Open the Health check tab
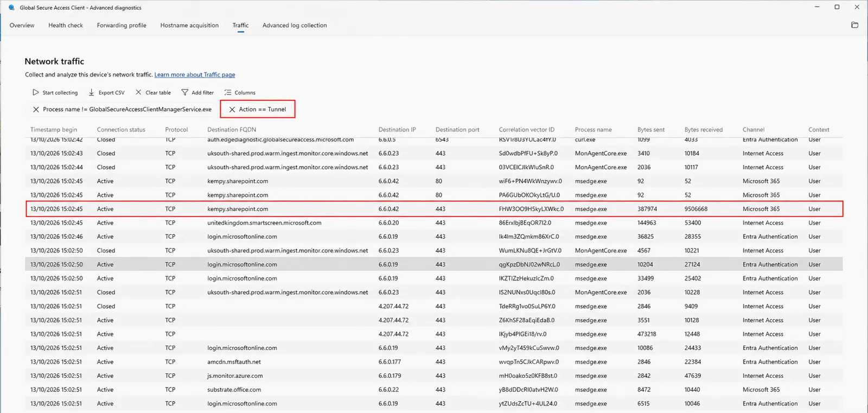Viewport: 868px width, 413px height. coord(66,26)
